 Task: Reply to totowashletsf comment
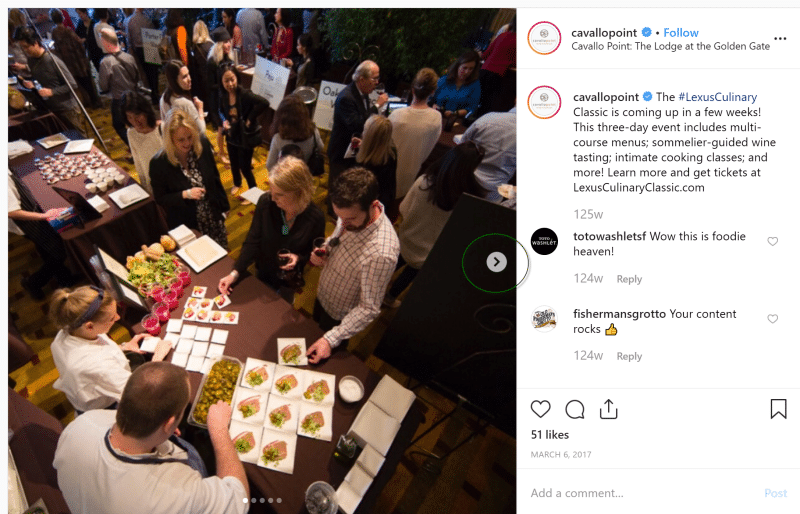click(x=629, y=279)
